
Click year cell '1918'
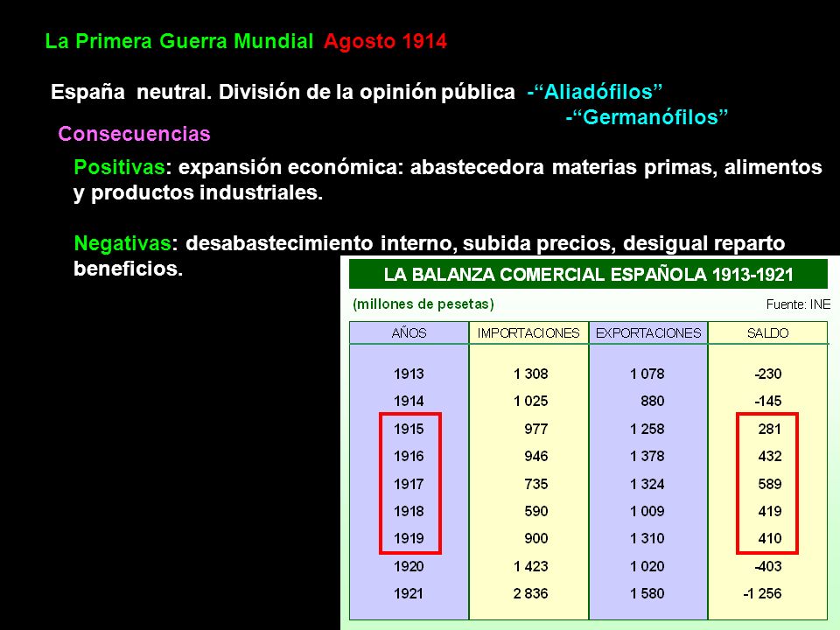pos(409,511)
